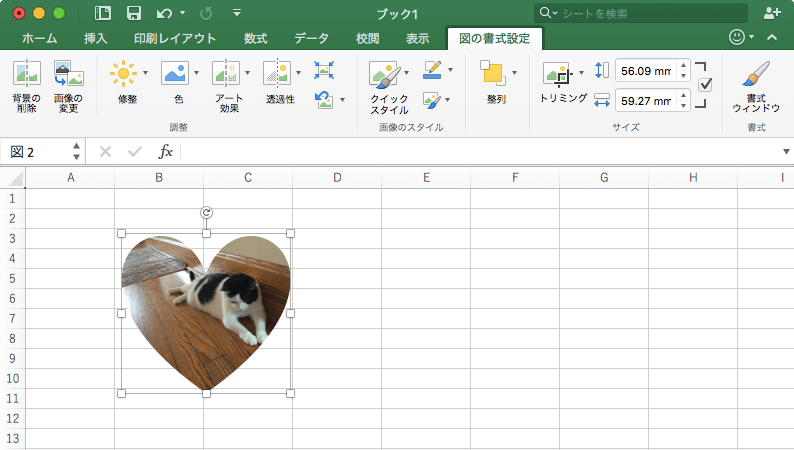Click the 背景の削除 (remove background) icon

coord(26,73)
